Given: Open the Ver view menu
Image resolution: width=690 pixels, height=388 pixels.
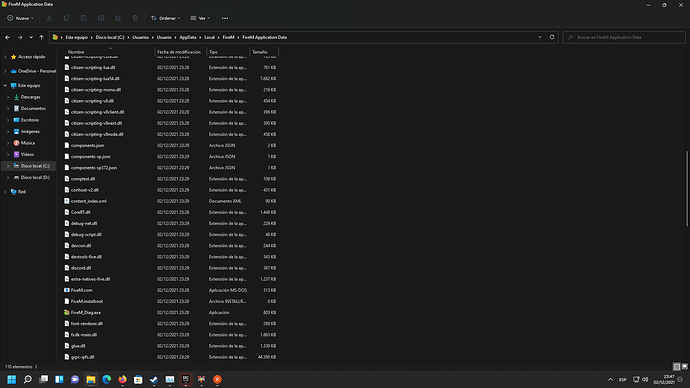Looking at the screenshot, I should [x=200, y=18].
